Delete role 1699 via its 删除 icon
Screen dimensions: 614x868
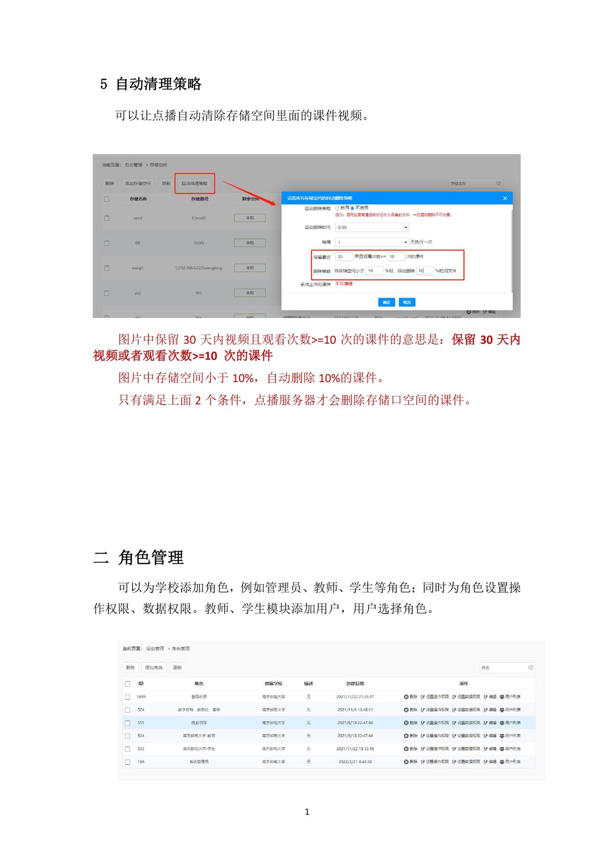pyautogui.click(x=411, y=697)
